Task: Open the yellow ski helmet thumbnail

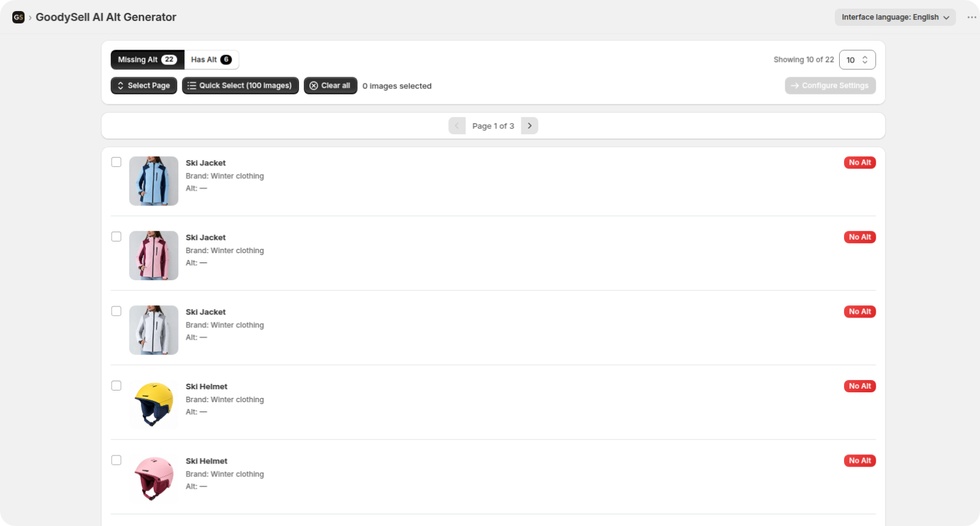Action: tap(154, 405)
